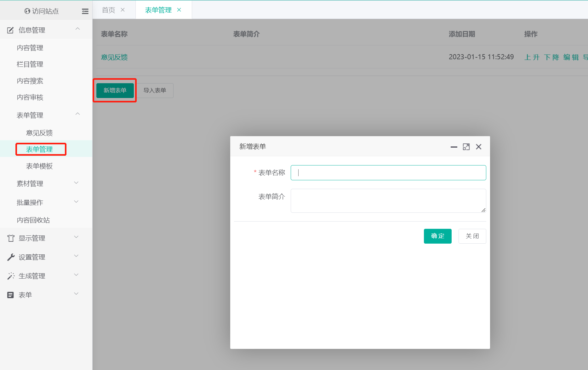Focus the 表单名称 input field
The height and width of the screenshot is (370, 588).
point(388,173)
